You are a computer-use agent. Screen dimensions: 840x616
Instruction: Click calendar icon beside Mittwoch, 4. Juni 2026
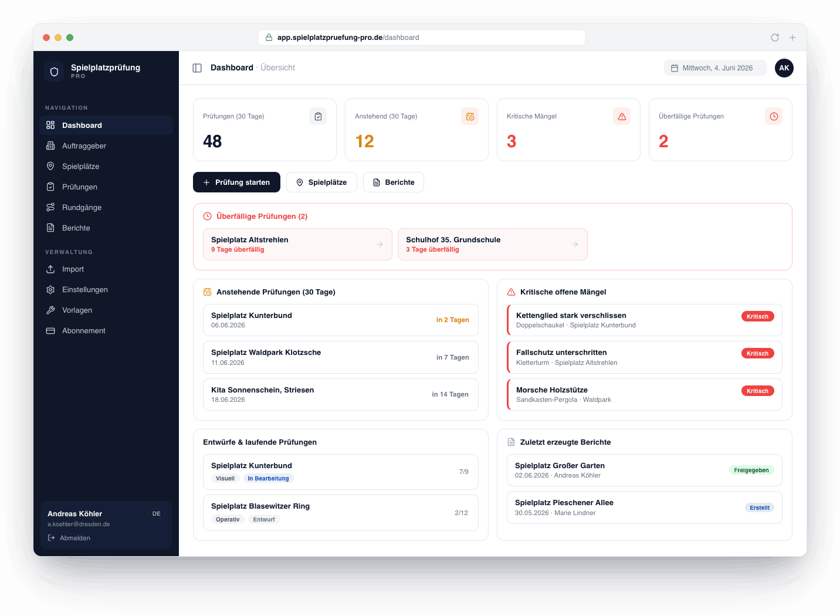pyautogui.click(x=675, y=68)
